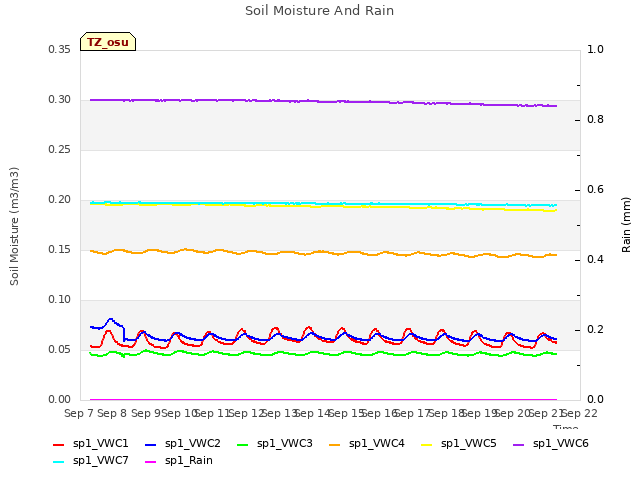Click the sp1_VWC1 legend entry
This screenshot has height=480, width=640.
91,444
